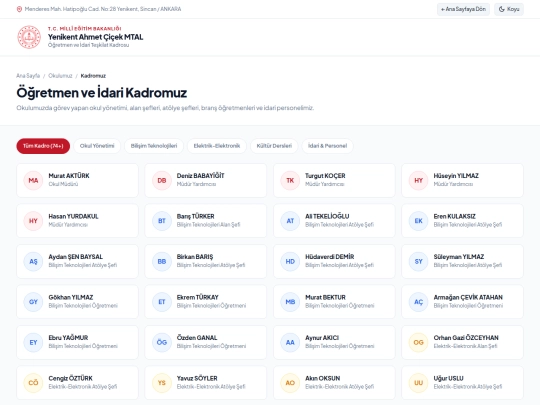Click the GY avatar of Gökhan YILMAZ
This screenshot has height=405, width=540.
point(33,302)
